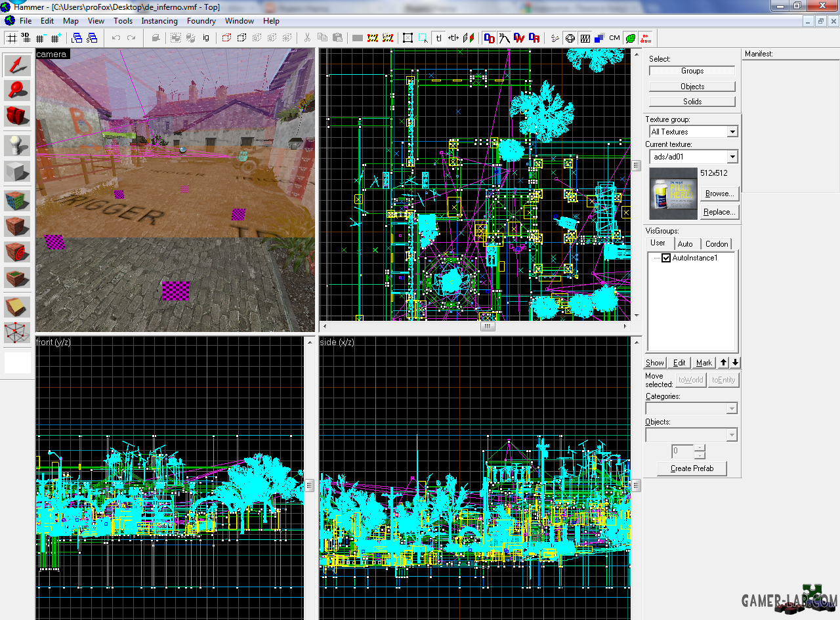Open the Toggle Texture Application tool
The width and height of the screenshot is (840, 620).
click(18, 201)
